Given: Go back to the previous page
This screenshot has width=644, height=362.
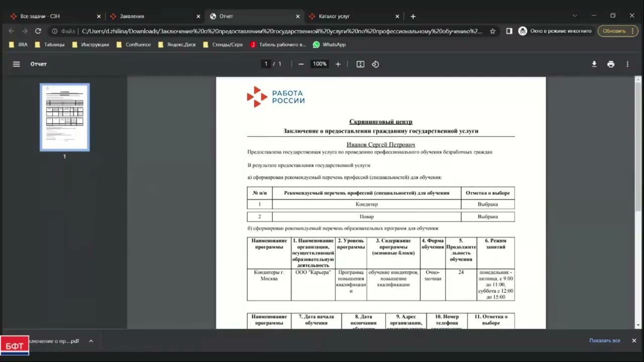Looking at the screenshot, I should click(x=12, y=31).
